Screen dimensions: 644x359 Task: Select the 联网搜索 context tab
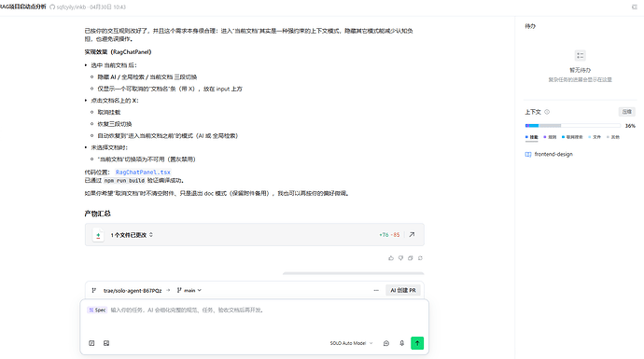click(572, 137)
